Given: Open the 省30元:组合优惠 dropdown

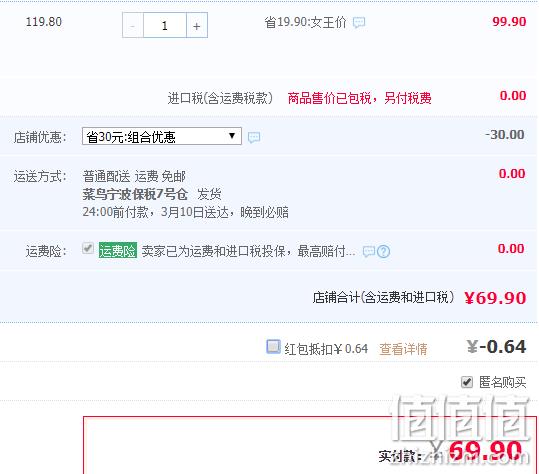Looking at the screenshot, I should (x=162, y=136).
